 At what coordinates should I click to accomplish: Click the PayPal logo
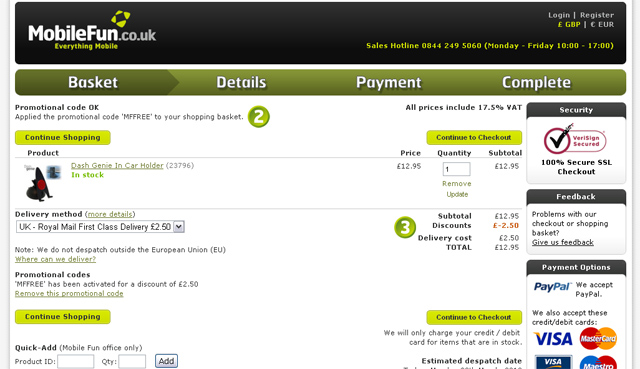click(551, 287)
